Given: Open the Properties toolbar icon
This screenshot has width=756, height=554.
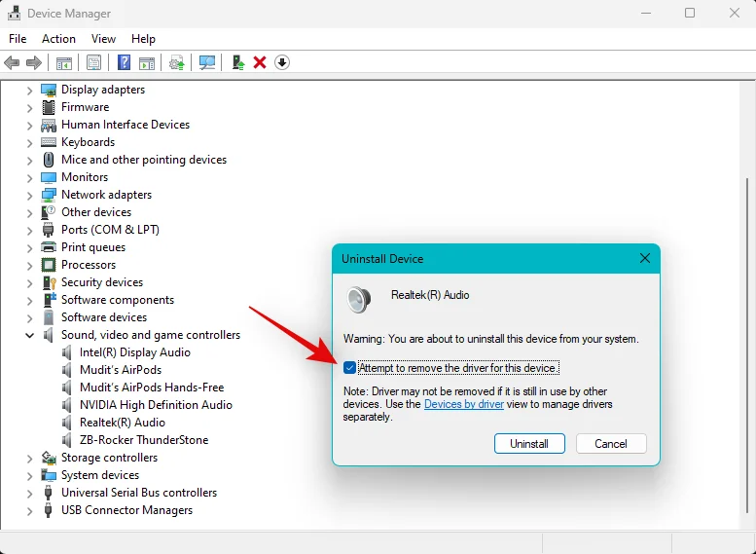Looking at the screenshot, I should point(93,62).
